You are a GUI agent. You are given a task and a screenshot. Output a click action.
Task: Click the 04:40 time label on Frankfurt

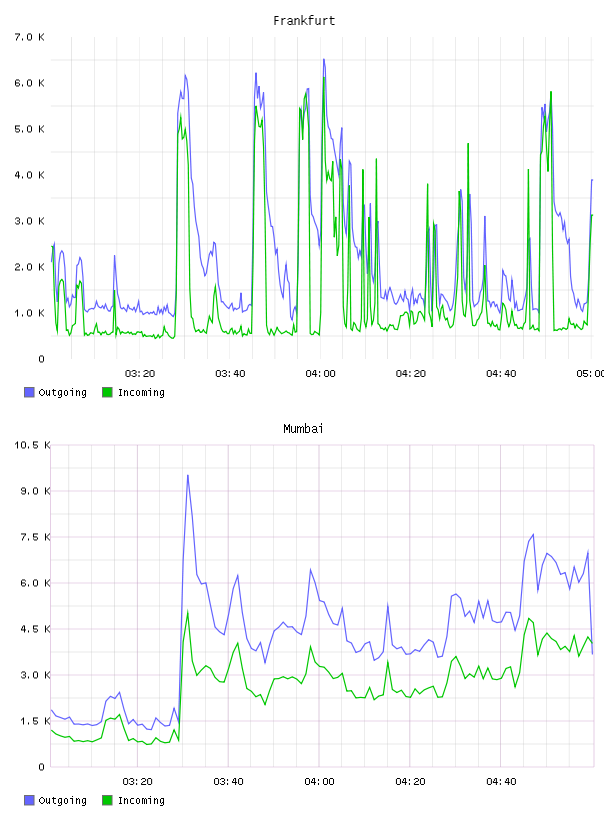[x=501, y=374]
